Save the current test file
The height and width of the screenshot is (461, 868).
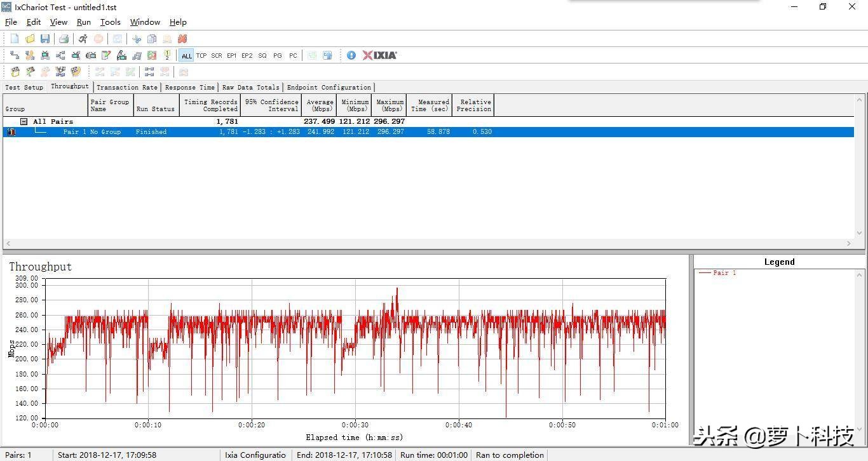[x=44, y=39]
